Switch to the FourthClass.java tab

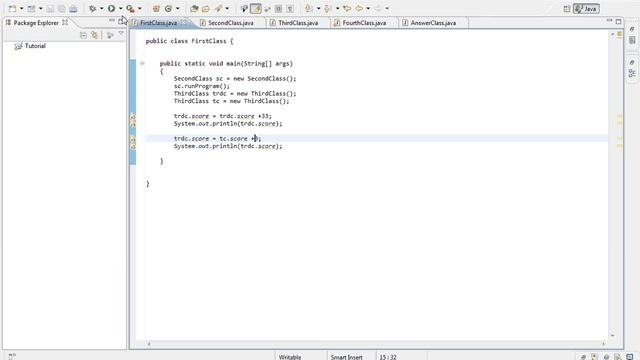[364, 23]
